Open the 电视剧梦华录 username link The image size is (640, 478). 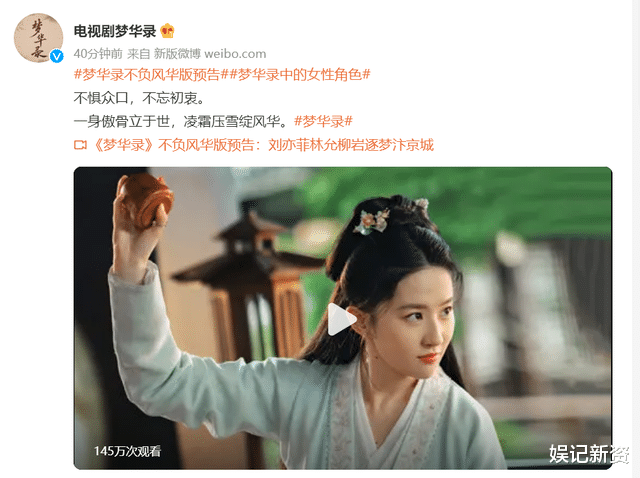pos(115,31)
